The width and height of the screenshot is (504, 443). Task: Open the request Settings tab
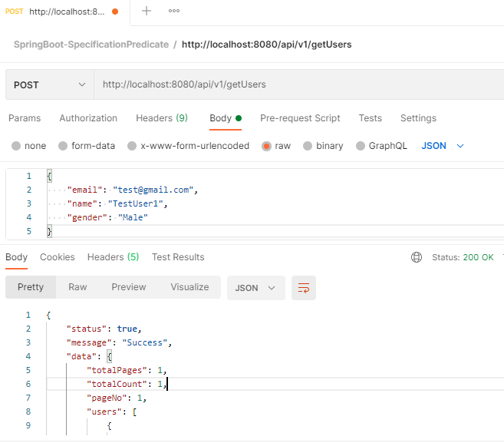418,118
